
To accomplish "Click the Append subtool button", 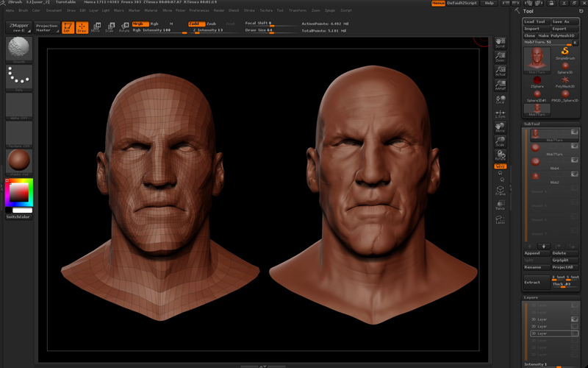I will tap(537, 253).
